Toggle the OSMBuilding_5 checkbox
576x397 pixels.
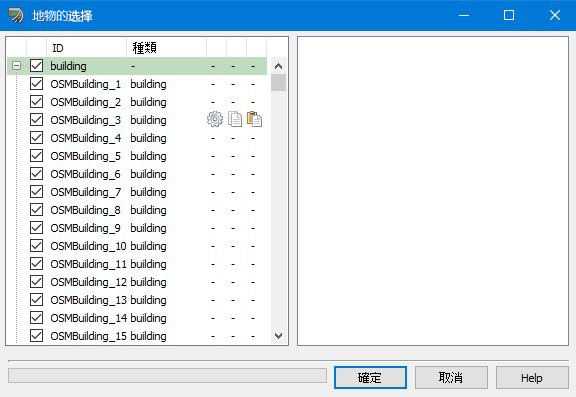[x=36, y=156]
